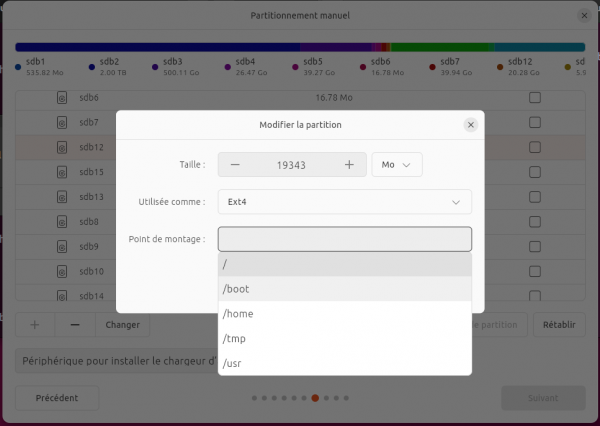The image size is (600, 426).
Task: Click the 16.78 Mo size of sdb6
Action: tap(334, 98)
